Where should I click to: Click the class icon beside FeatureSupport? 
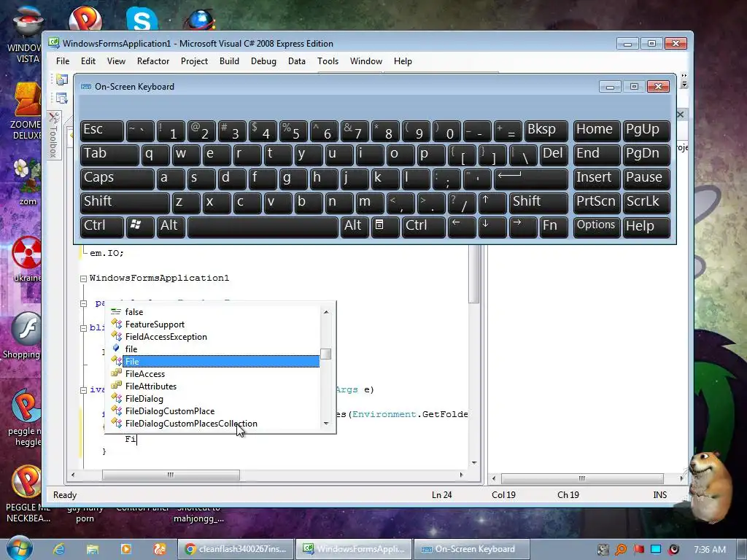116,324
